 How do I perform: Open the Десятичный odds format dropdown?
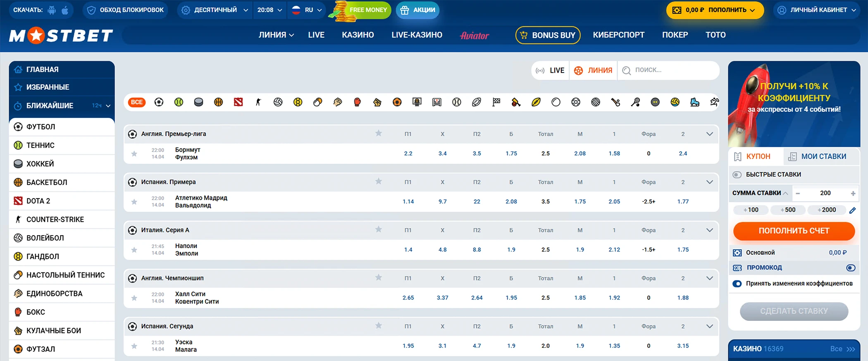[215, 10]
